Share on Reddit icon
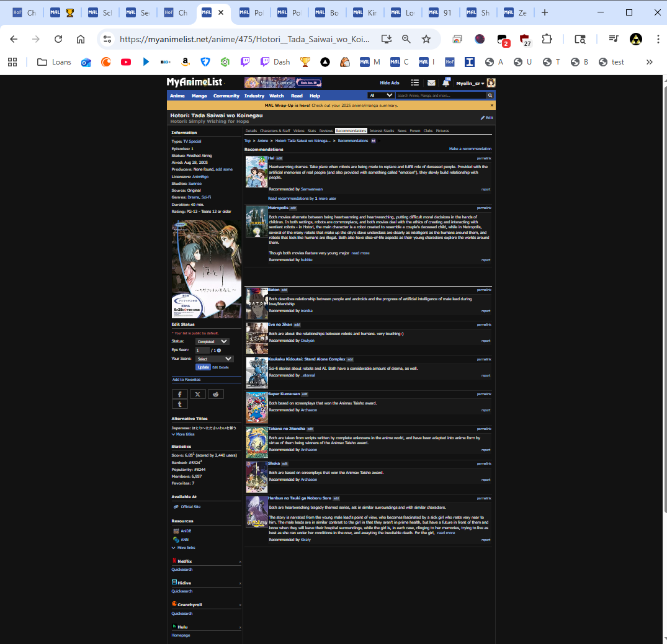 coord(216,395)
